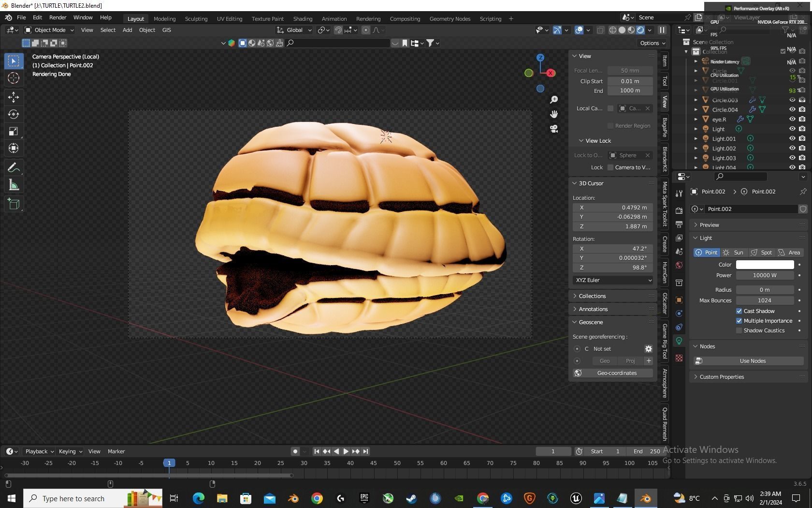The image size is (812, 508).
Task: Hide Circle.004 in viewport
Action: [x=792, y=110]
